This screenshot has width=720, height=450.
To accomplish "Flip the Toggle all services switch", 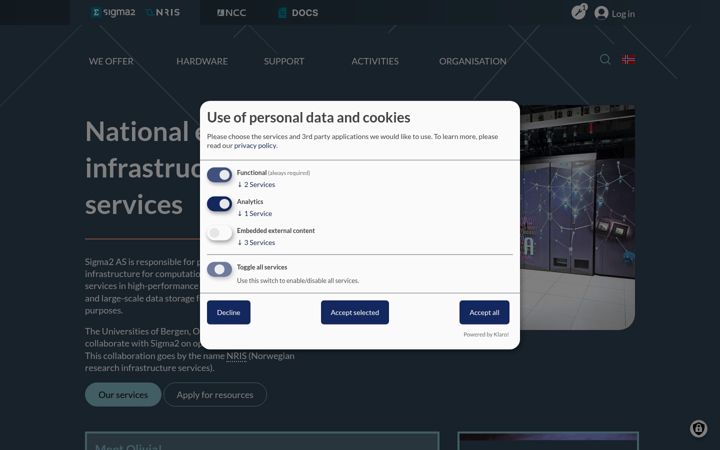I will pos(219,269).
